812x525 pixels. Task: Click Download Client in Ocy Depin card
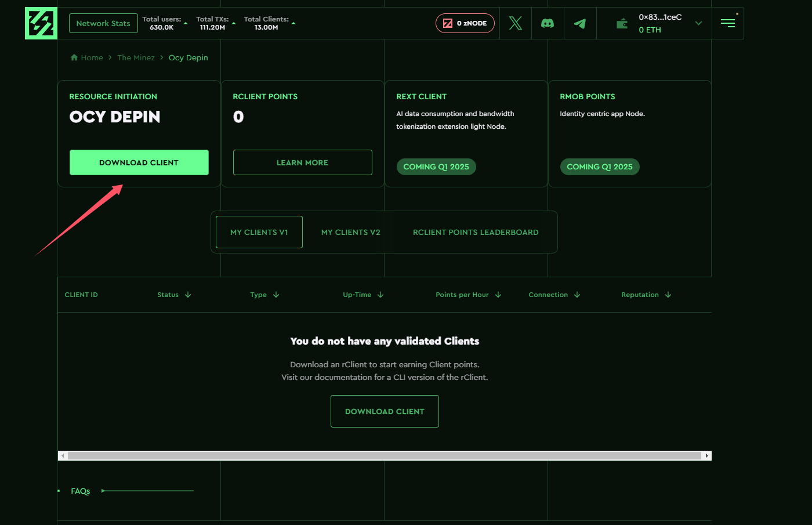[x=139, y=162]
